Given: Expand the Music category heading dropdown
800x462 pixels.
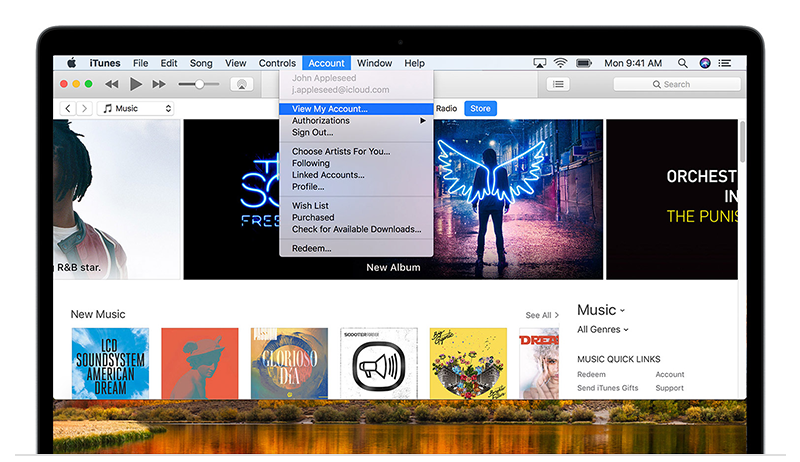Looking at the screenshot, I should [x=601, y=310].
